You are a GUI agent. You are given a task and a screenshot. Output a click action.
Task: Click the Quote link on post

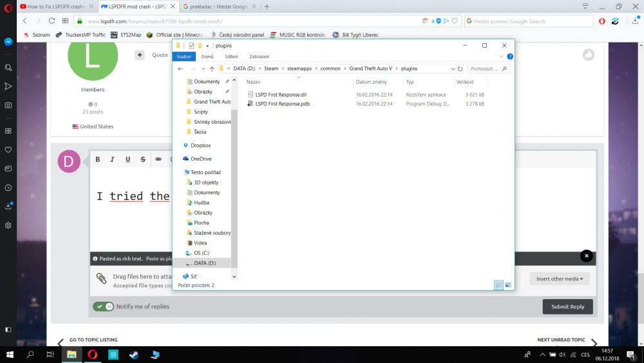pos(160,55)
